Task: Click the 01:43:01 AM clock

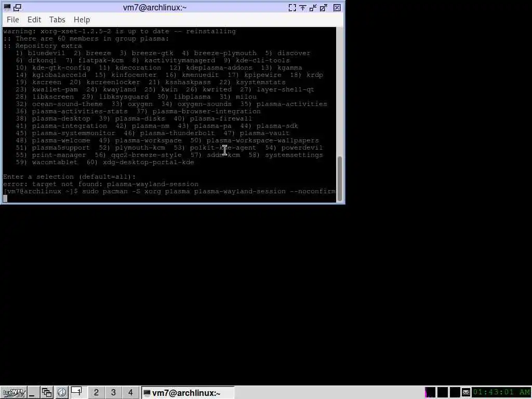Action: [501, 392]
